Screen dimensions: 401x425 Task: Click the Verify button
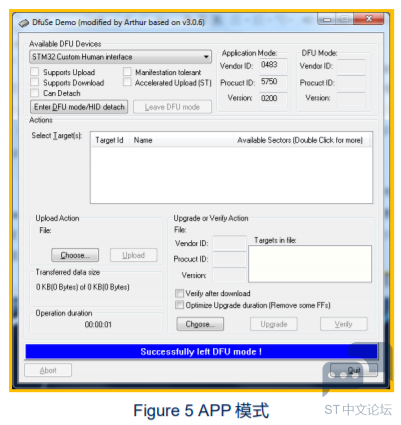tap(344, 324)
